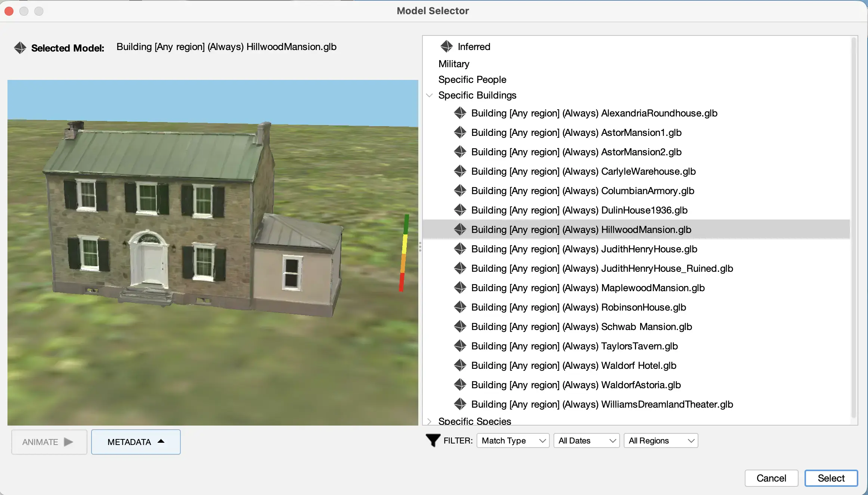Screen dimensions: 868x495
Task: Open the All Dates dropdown
Action: tap(586, 440)
